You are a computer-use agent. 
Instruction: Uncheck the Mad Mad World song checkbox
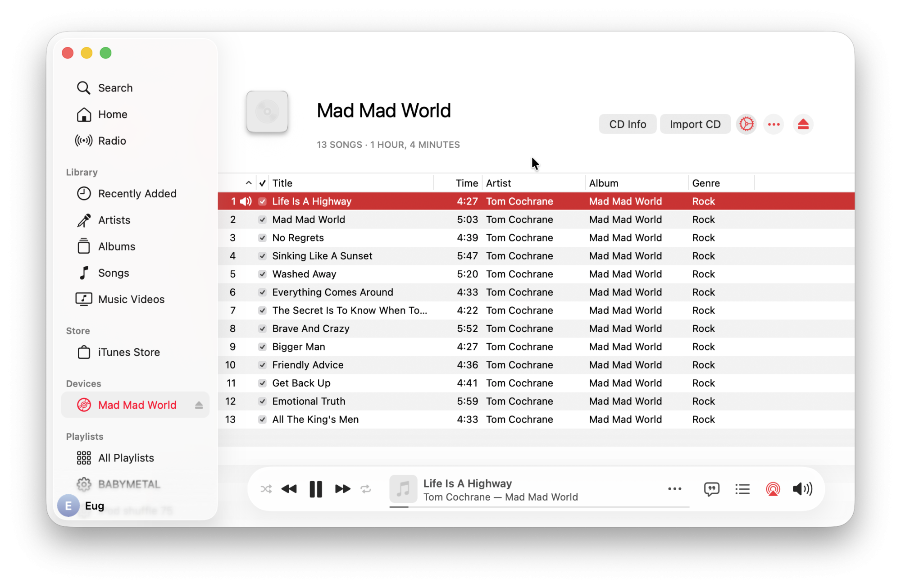coord(262,220)
